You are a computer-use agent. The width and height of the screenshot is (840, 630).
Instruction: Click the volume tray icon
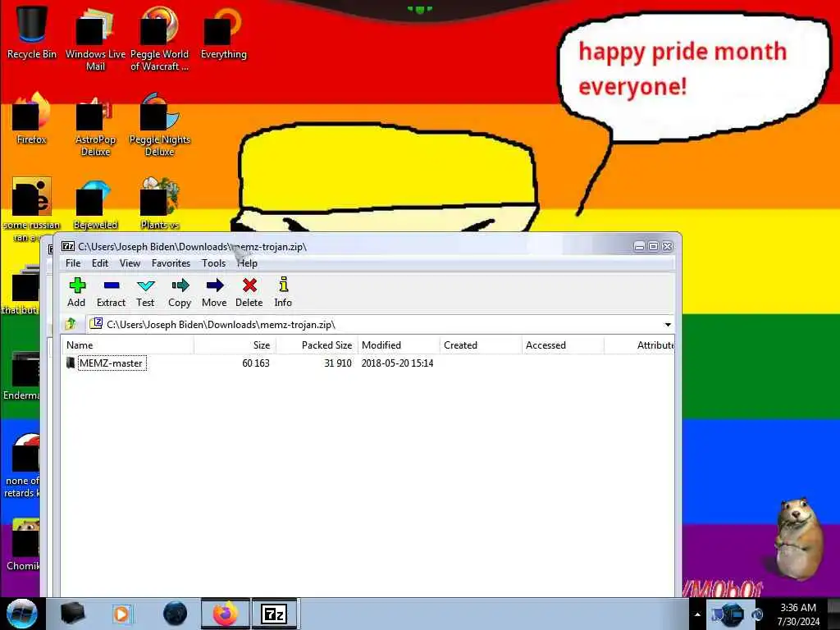[x=757, y=614]
